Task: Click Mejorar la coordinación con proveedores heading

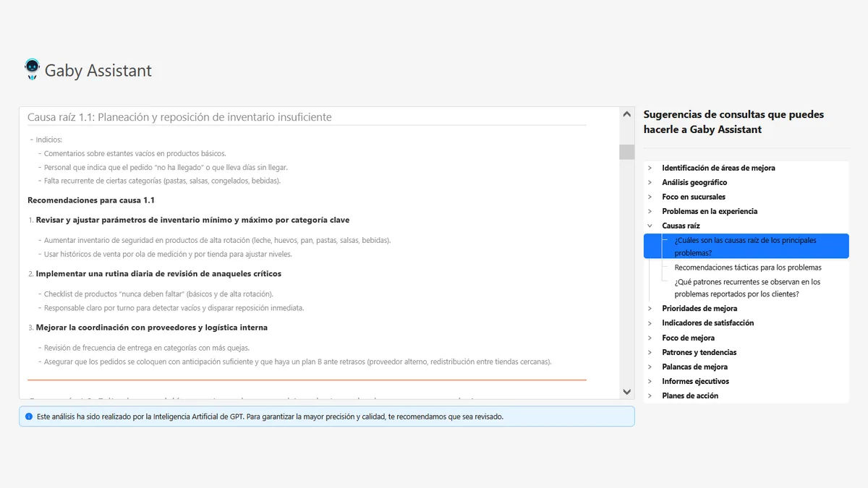Action: [152, 328]
